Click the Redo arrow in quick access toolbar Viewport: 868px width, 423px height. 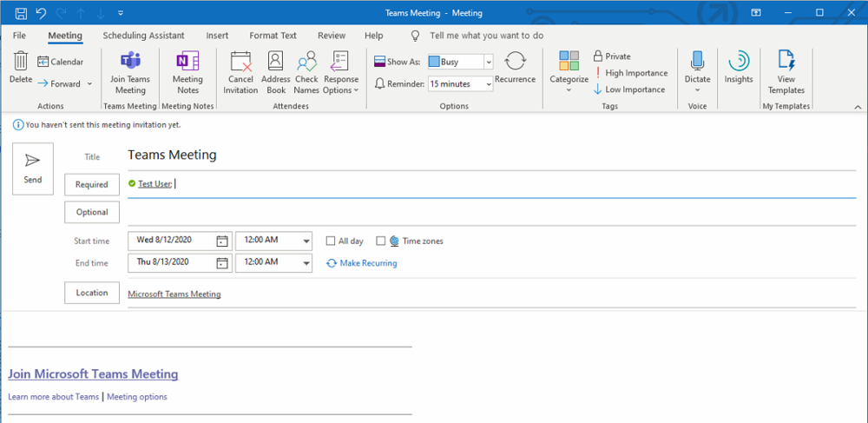[x=62, y=13]
